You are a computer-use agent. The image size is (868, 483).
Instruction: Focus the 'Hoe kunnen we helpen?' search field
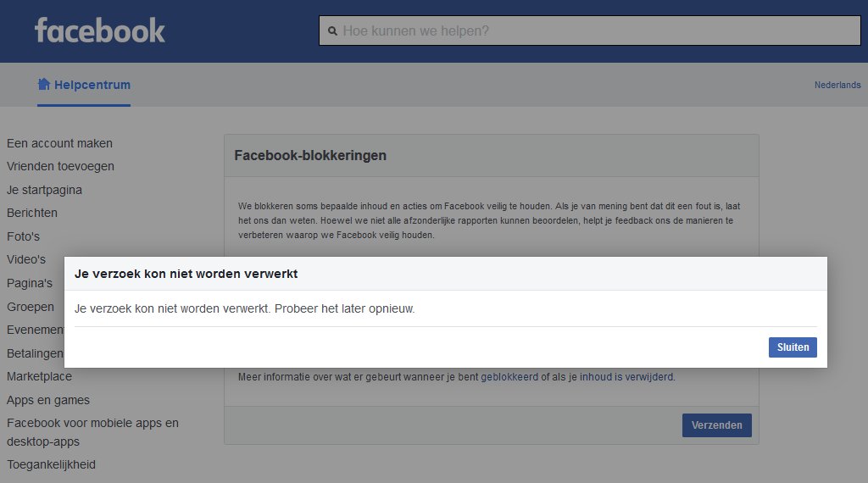coord(590,31)
